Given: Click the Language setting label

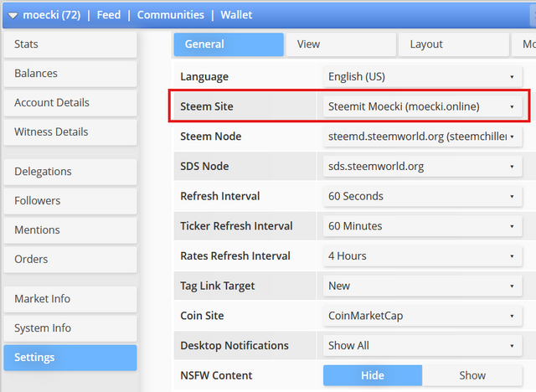Looking at the screenshot, I should 204,77.
